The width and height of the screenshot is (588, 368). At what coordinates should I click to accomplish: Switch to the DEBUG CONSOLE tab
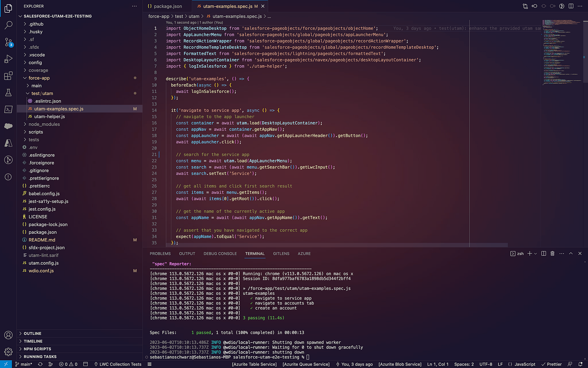pyautogui.click(x=220, y=254)
